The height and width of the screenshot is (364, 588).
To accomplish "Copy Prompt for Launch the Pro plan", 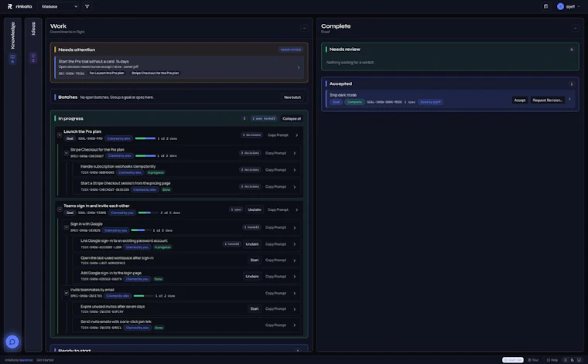I will pyautogui.click(x=278, y=134).
